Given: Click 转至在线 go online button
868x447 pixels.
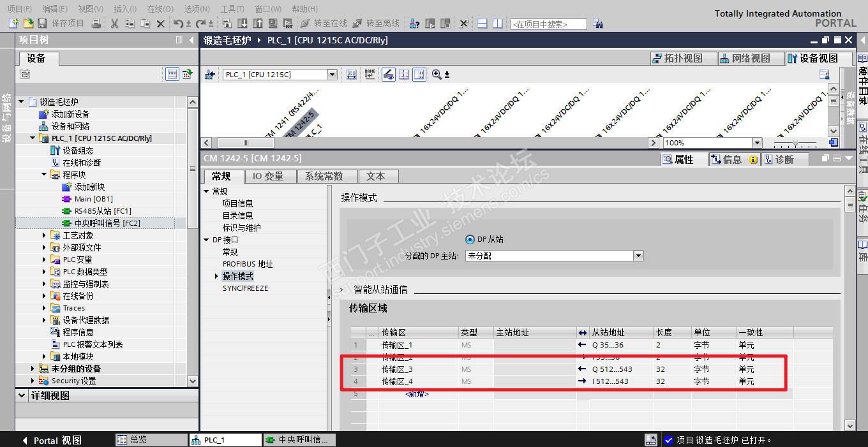Looking at the screenshot, I should 324,23.
